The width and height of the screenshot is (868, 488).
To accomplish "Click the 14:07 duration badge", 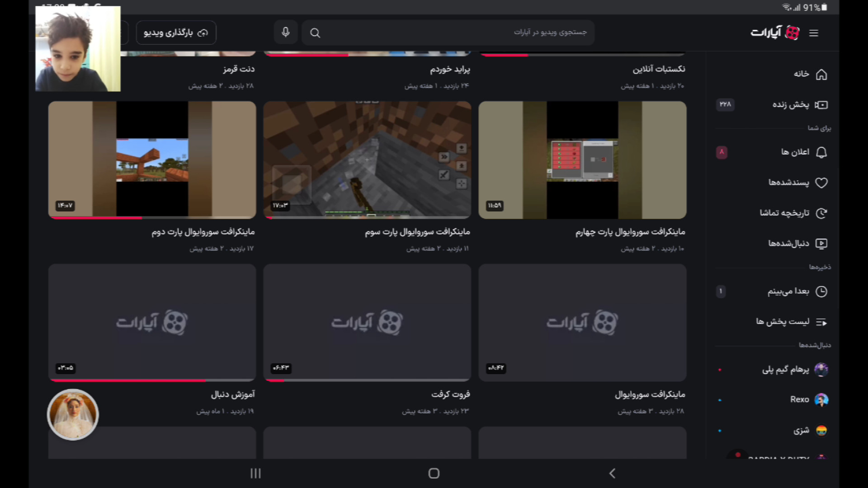I will click(x=65, y=206).
